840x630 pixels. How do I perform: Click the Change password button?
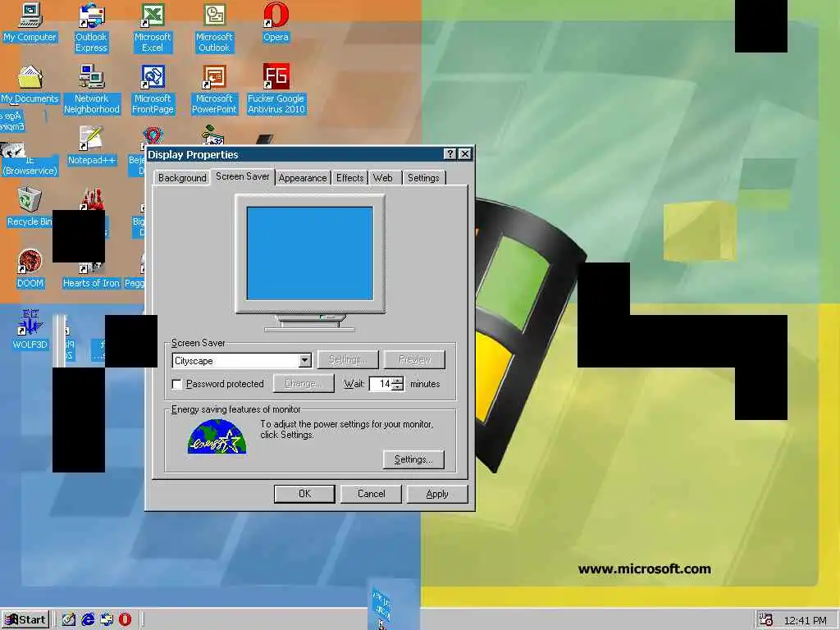[x=304, y=384]
